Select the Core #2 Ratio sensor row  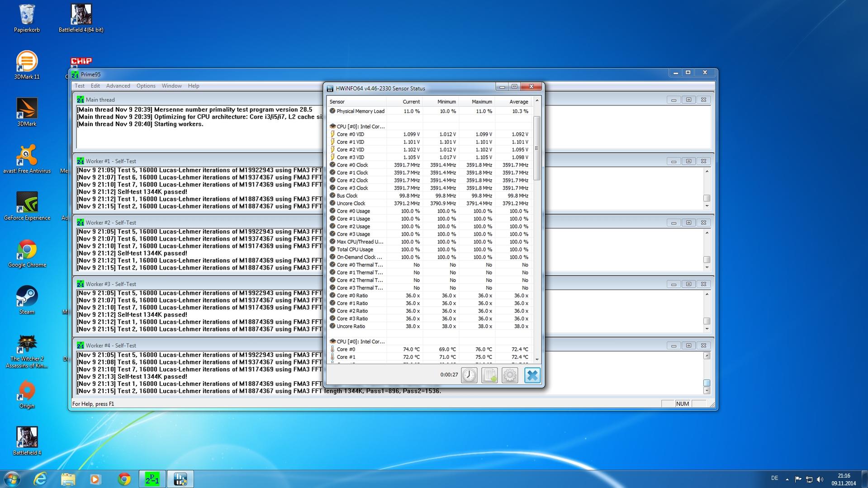pyautogui.click(x=429, y=311)
